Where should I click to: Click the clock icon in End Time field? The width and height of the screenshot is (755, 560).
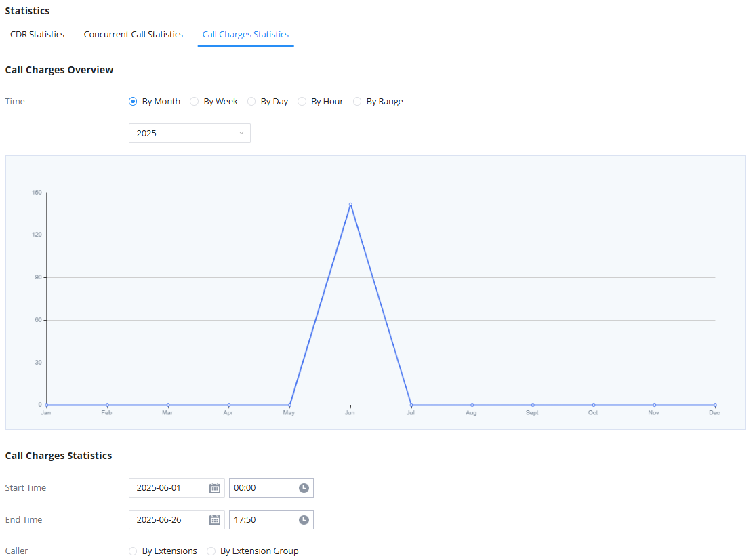[x=304, y=519]
